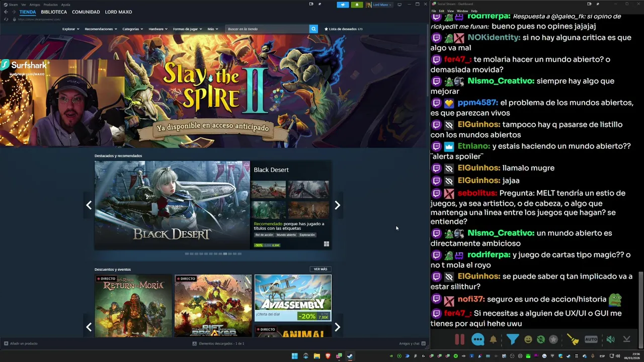644x362 pixels.
Task: Open the Amigos menu in Steam
Action: pos(35,5)
